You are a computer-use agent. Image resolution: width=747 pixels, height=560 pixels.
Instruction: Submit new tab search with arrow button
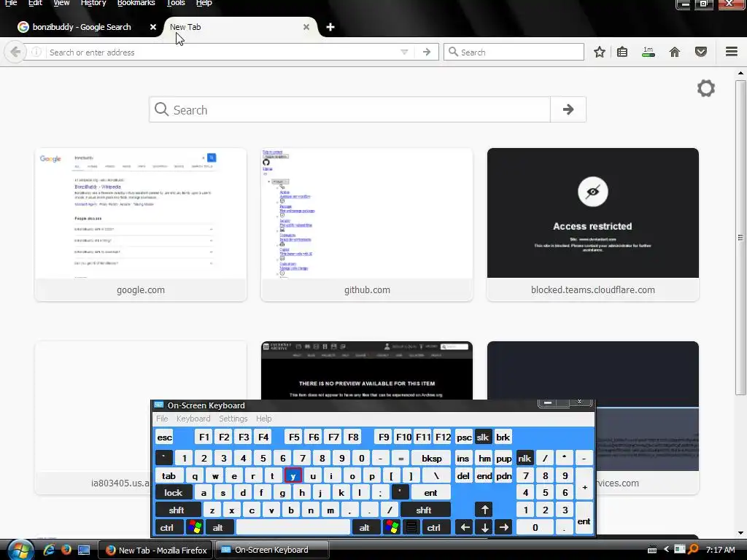point(568,109)
